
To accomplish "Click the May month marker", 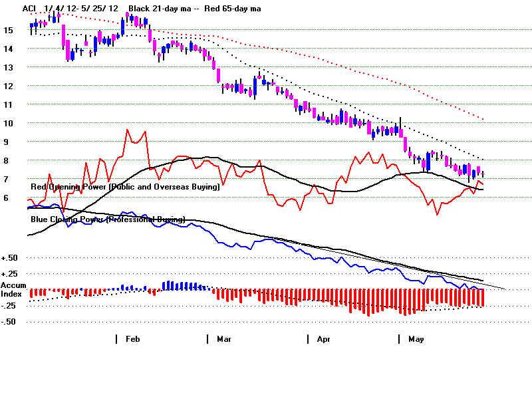I will [x=416, y=339].
